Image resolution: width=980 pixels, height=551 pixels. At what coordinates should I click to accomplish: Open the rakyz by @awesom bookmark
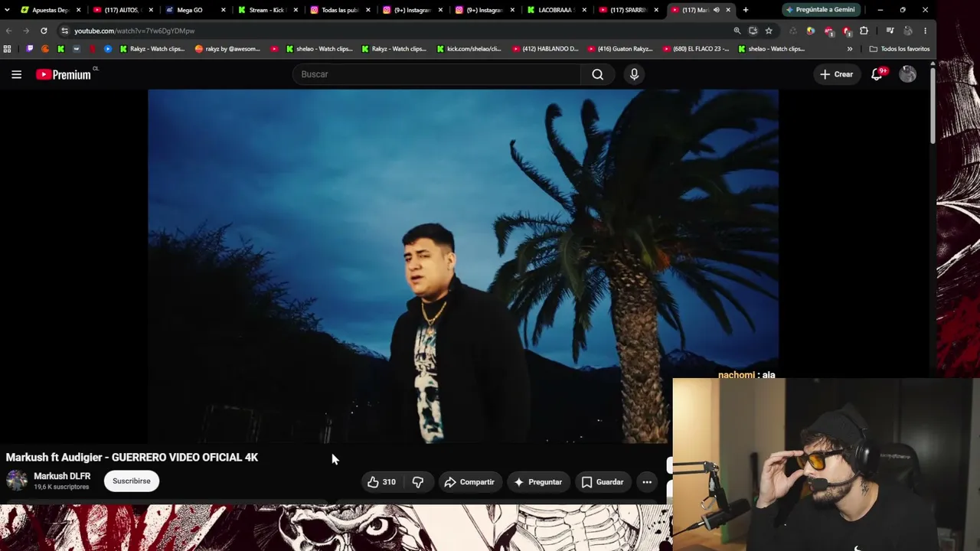click(228, 49)
